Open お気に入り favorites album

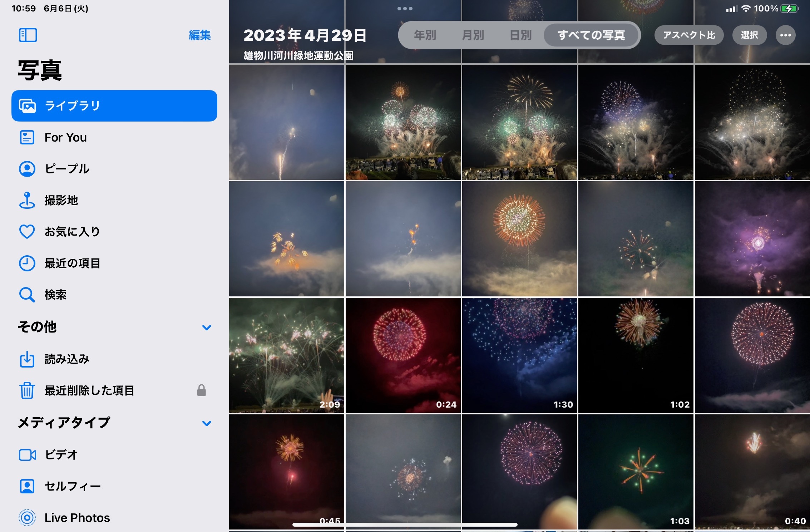72,232
